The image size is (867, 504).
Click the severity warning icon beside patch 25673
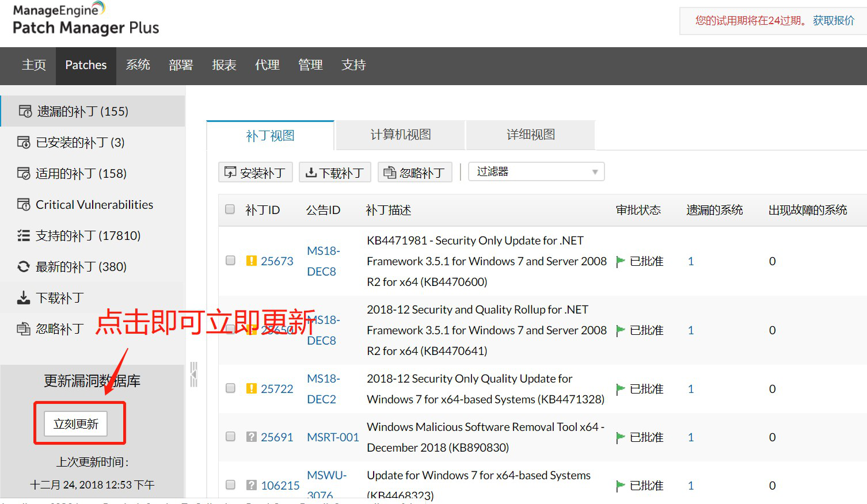tap(252, 261)
